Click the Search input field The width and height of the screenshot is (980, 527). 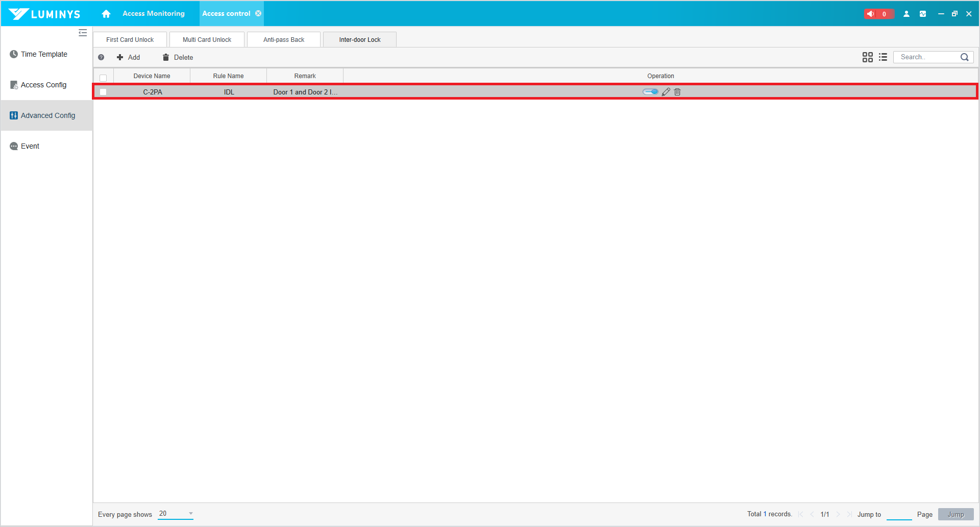click(x=926, y=57)
